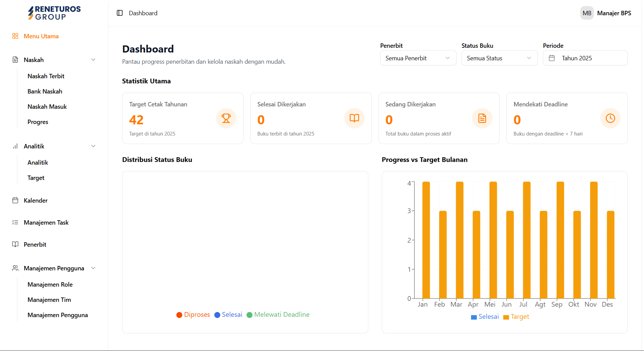Open the Dashboard breadcrumb link
644x351 pixels.
point(143,13)
